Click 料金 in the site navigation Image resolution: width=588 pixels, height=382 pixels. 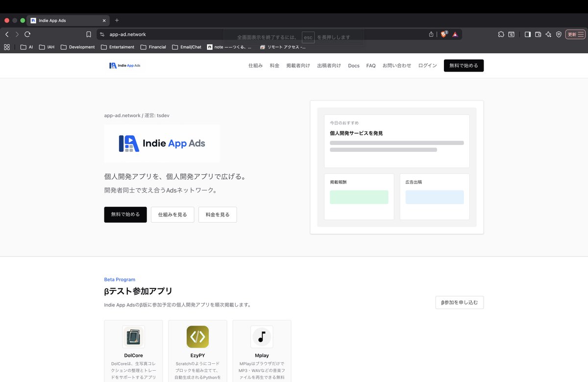[274, 66]
